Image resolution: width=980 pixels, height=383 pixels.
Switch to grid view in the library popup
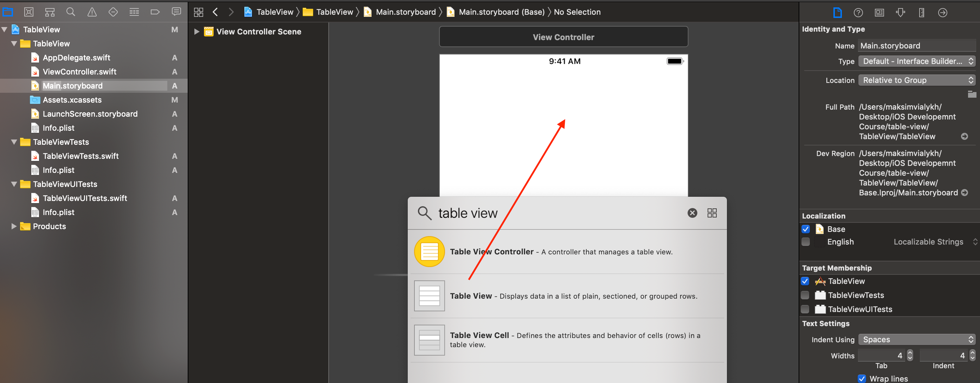[712, 213]
